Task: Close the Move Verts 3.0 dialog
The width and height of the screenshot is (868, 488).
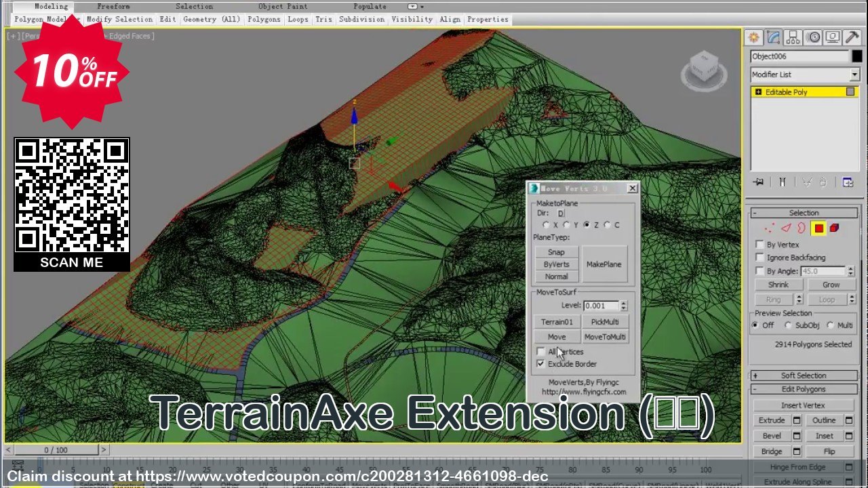Action: [632, 188]
